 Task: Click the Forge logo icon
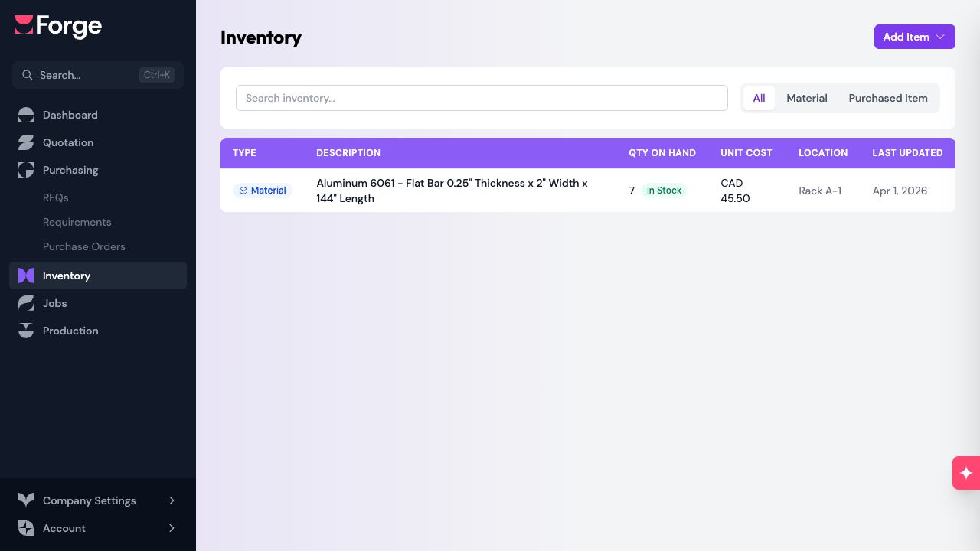24,26
